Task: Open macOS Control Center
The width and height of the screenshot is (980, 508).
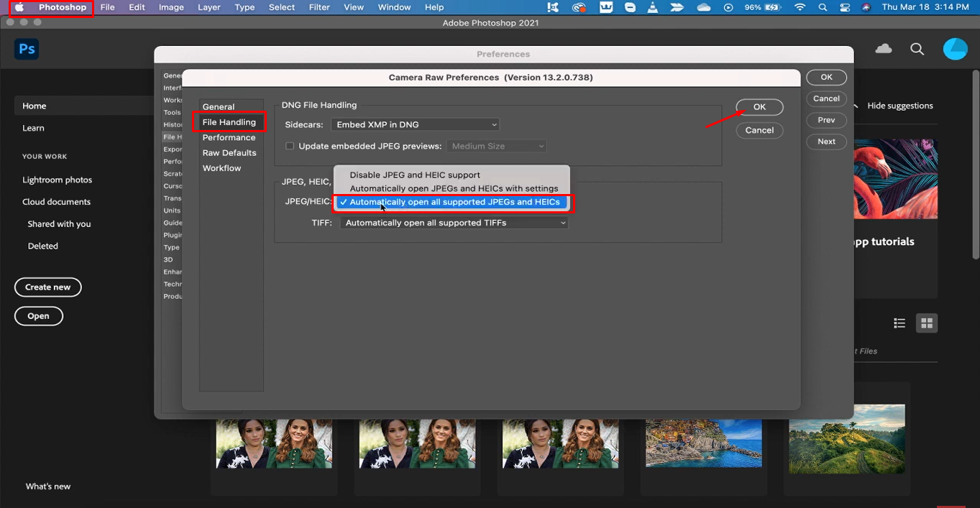Action: 845,7
